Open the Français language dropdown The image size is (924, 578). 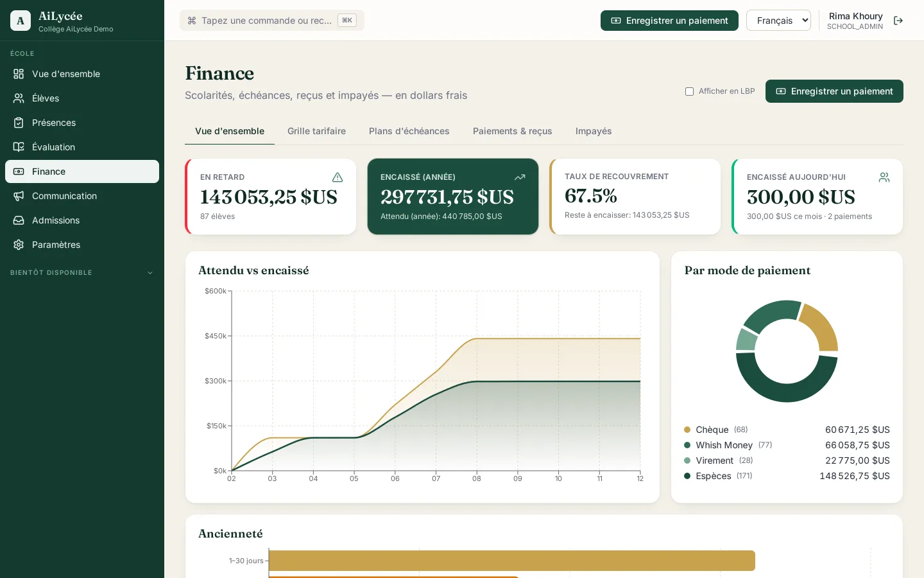click(778, 21)
